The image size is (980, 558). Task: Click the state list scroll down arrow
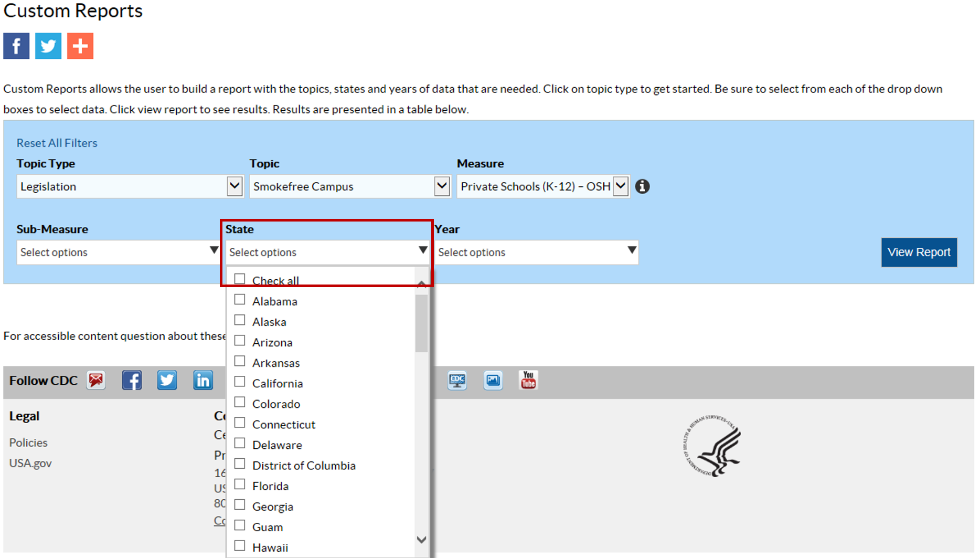click(x=421, y=540)
